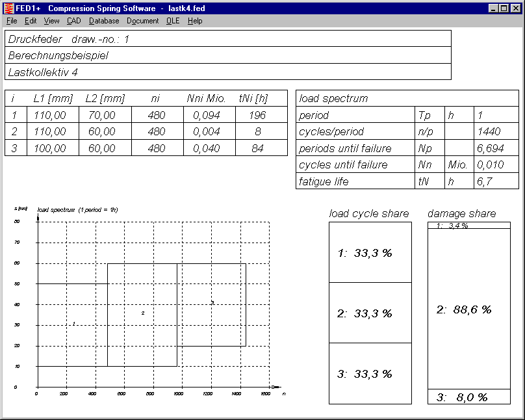Open the Document menu

pos(142,21)
